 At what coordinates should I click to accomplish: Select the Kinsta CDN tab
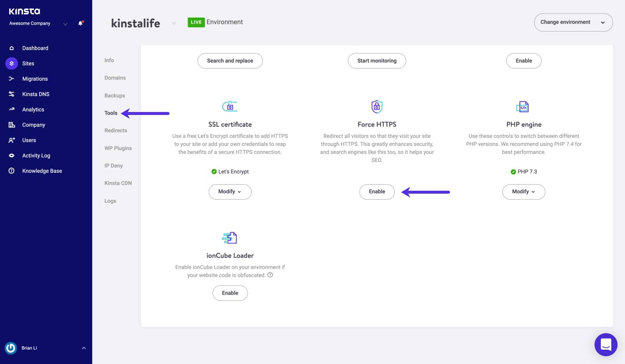pos(118,183)
